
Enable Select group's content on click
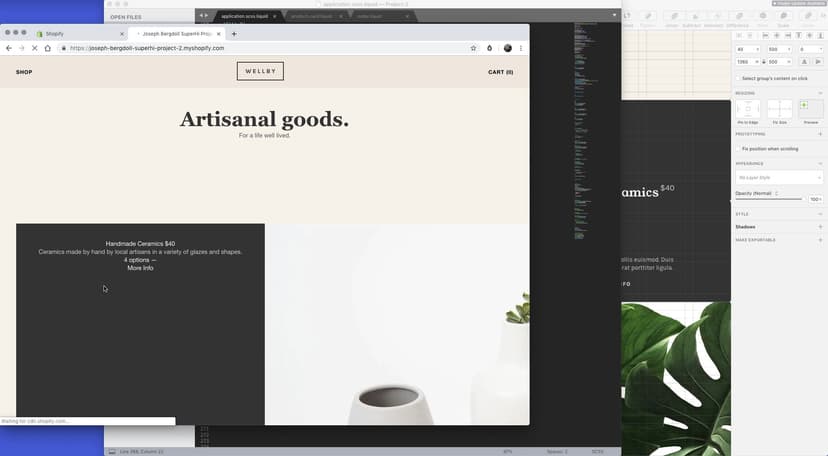tap(738, 78)
